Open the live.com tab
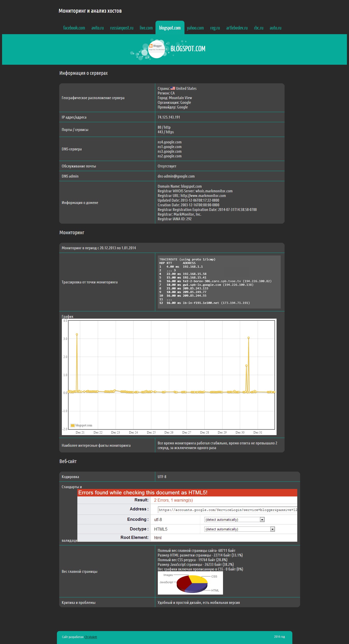This screenshot has width=349, height=644. [146, 28]
